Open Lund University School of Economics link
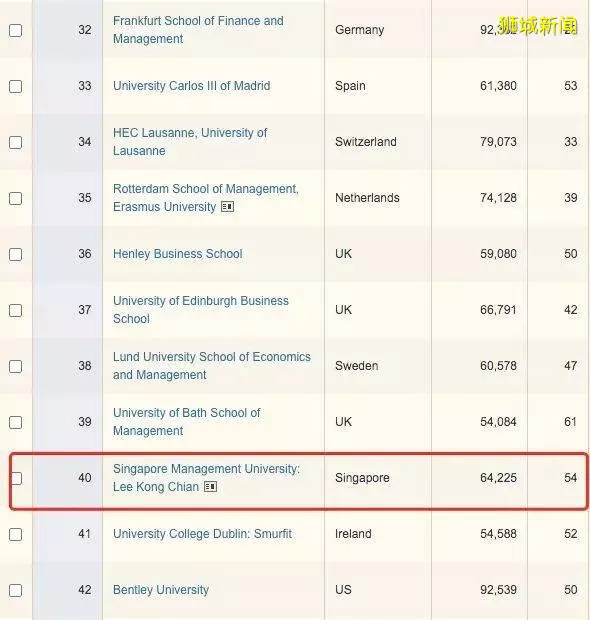 212,366
